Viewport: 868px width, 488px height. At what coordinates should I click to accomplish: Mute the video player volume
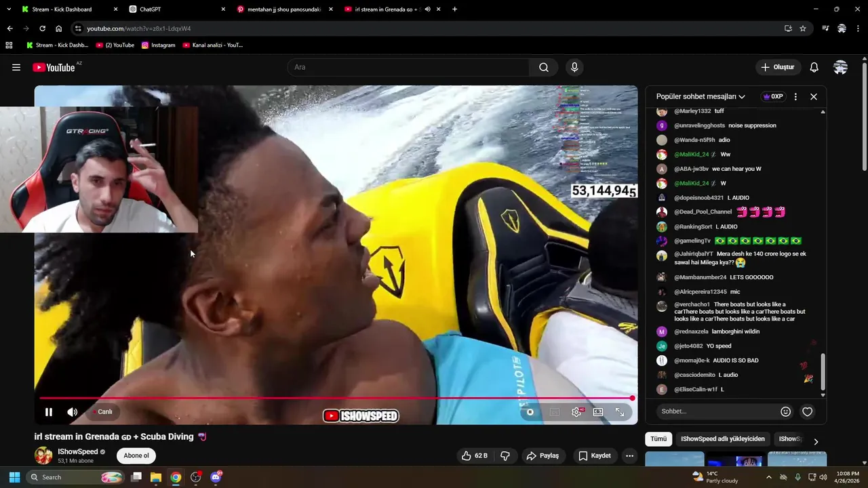(x=73, y=411)
